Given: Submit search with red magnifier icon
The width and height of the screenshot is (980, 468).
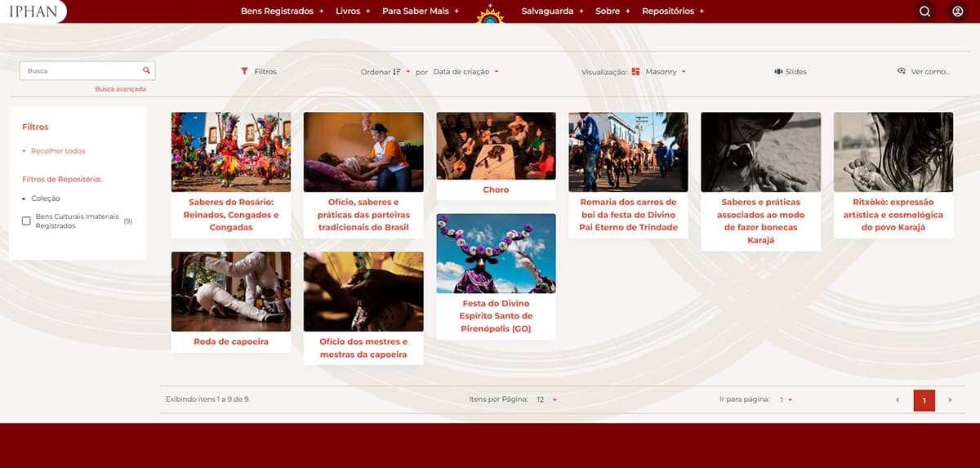Looking at the screenshot, I should 146,71.
